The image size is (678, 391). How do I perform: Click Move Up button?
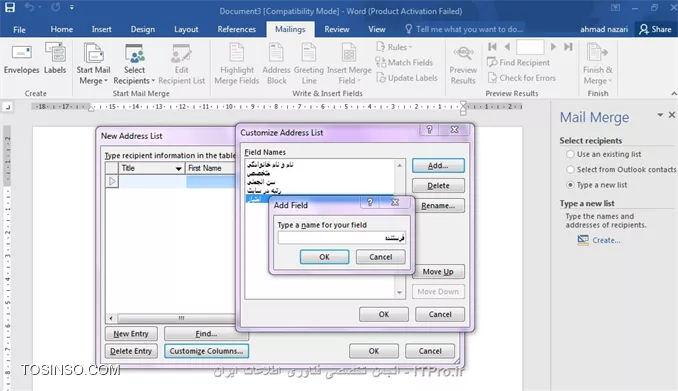[438, 272]
